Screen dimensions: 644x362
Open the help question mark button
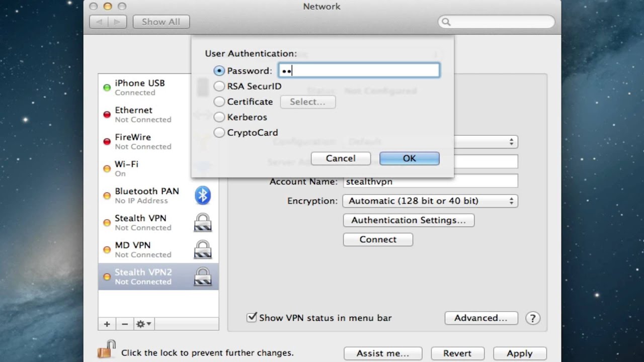click(x=532, y=318)
